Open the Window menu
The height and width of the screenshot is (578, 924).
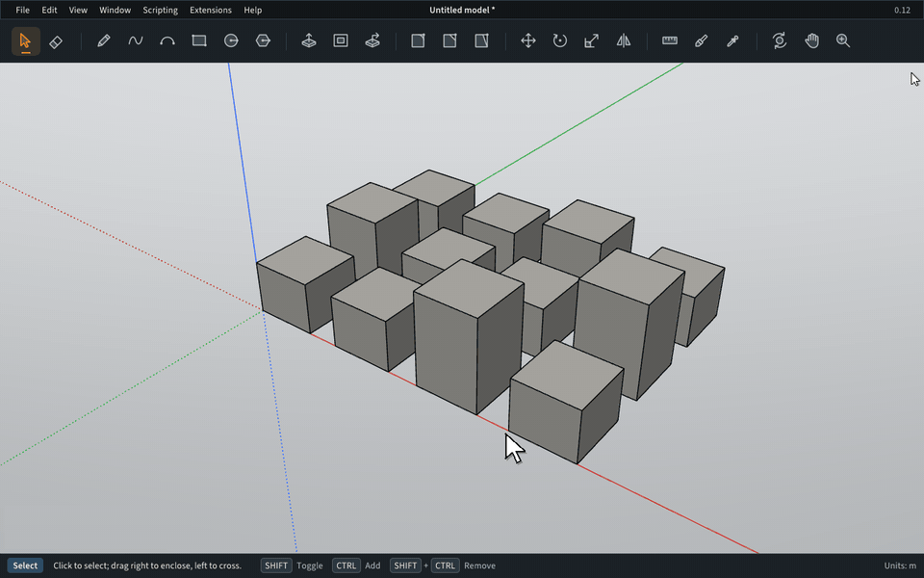coord(115,10)
